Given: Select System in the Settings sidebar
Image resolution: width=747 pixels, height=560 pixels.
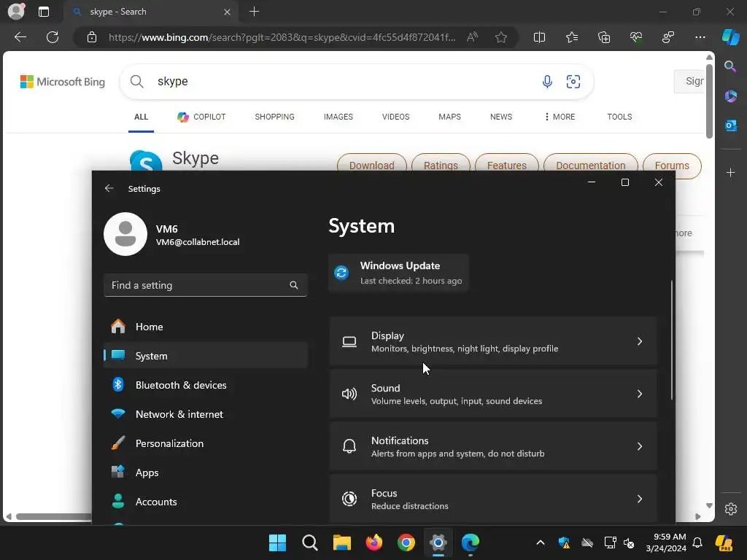Looking at the screenshot, I should click(x=205, y=356).
